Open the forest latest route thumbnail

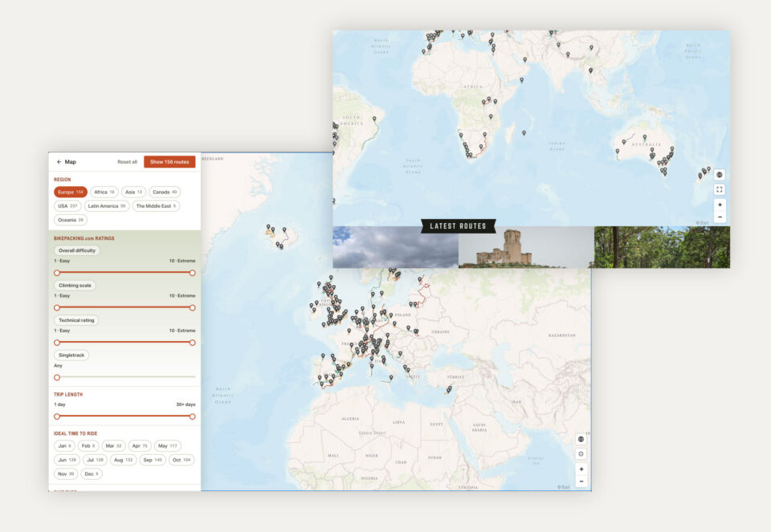pos(662,247)
